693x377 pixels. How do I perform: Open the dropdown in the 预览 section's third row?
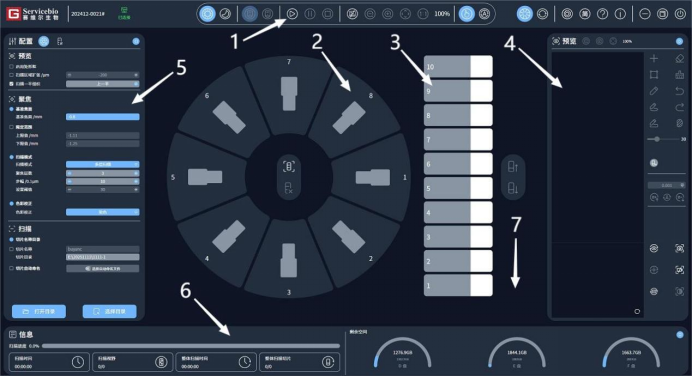pos(103,84)
